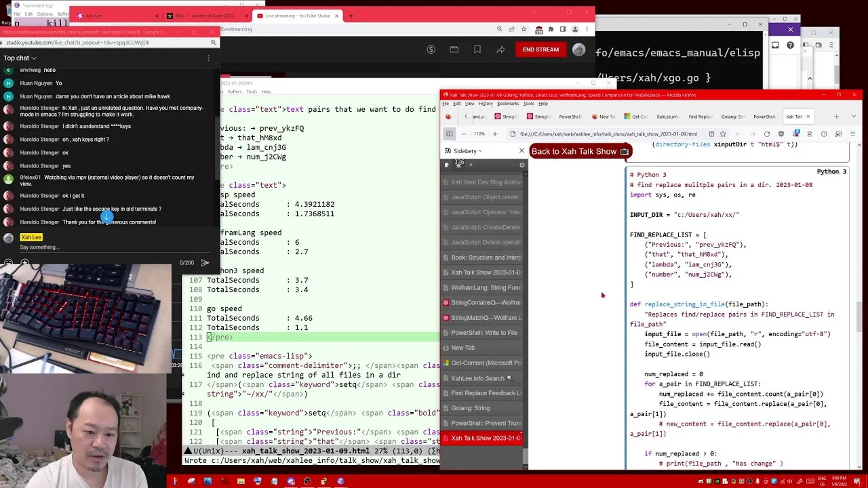This screenshot has width=868, height=488.
Task: Click the share arrow icon in YouTube Studio
Action: pos(500,49)
